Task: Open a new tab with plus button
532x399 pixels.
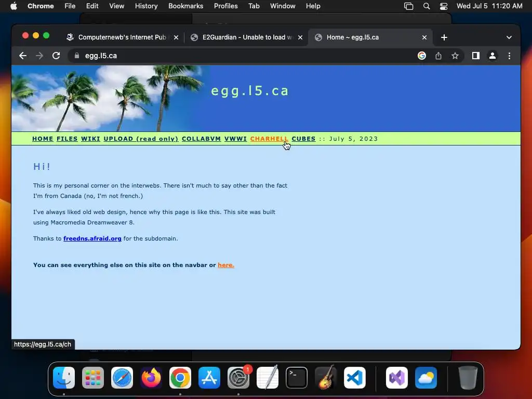Action: 444,37
